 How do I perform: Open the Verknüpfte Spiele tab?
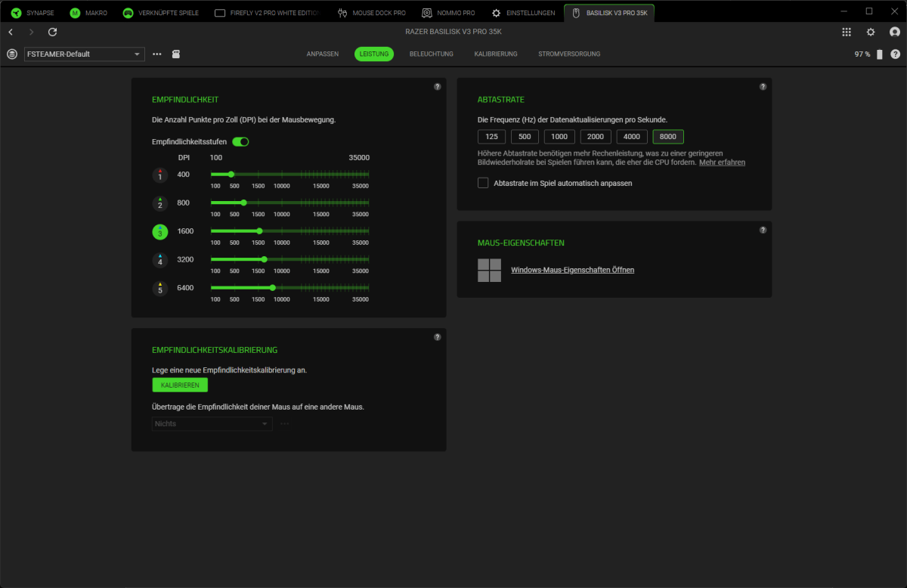(161, 13)
